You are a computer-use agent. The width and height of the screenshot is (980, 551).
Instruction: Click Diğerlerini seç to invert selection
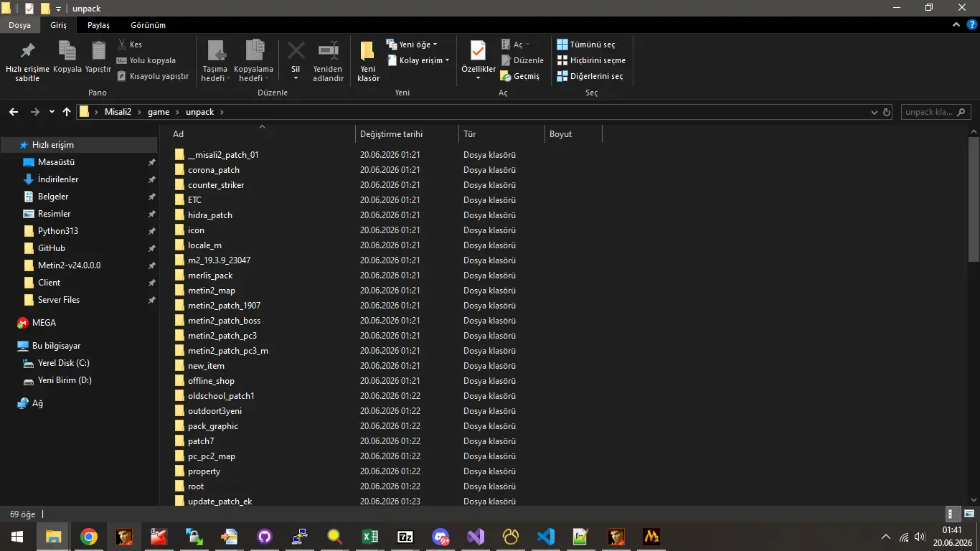pyautogui.click(x=590, y=76)
